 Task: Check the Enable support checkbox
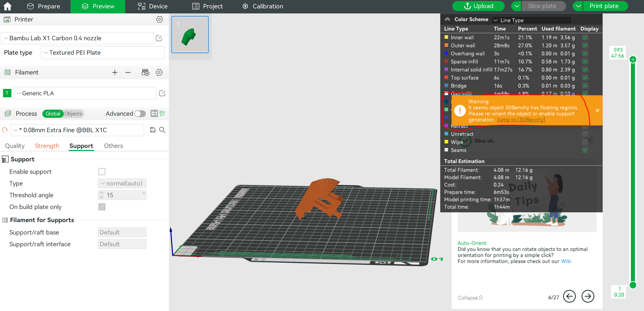(x=102, y=172)
